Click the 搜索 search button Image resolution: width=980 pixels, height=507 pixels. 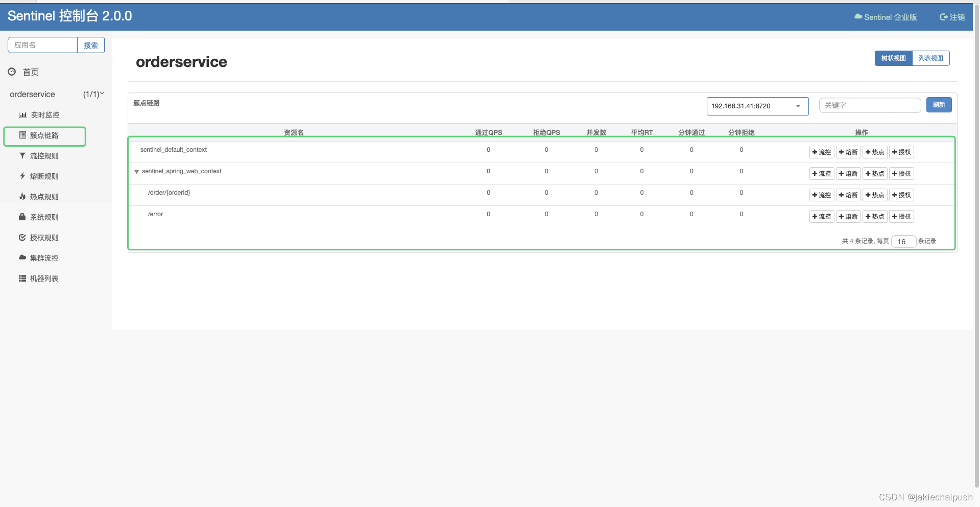coord(91,45)
